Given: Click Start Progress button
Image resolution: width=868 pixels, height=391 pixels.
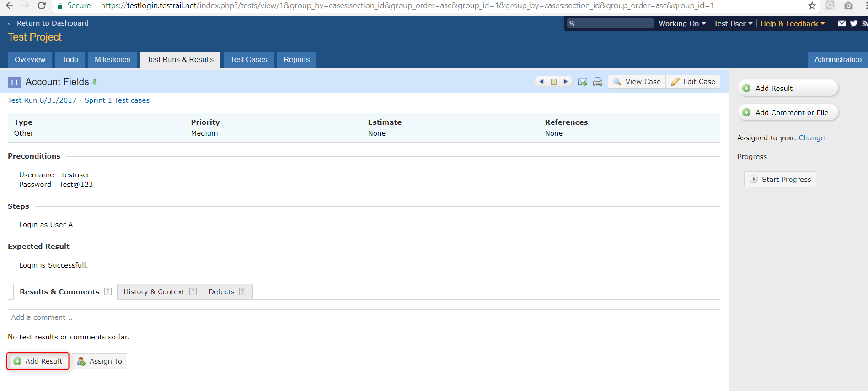Looking at the screenshot, I should click(x=780, y=179).
